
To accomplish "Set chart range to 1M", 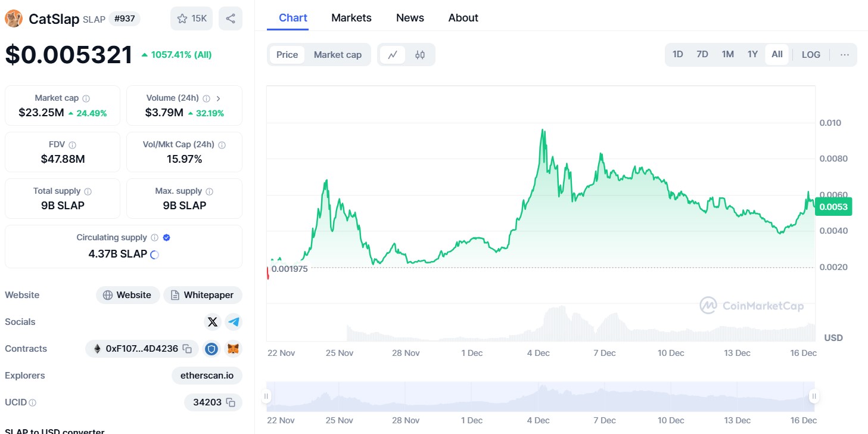I will point(728,55).
